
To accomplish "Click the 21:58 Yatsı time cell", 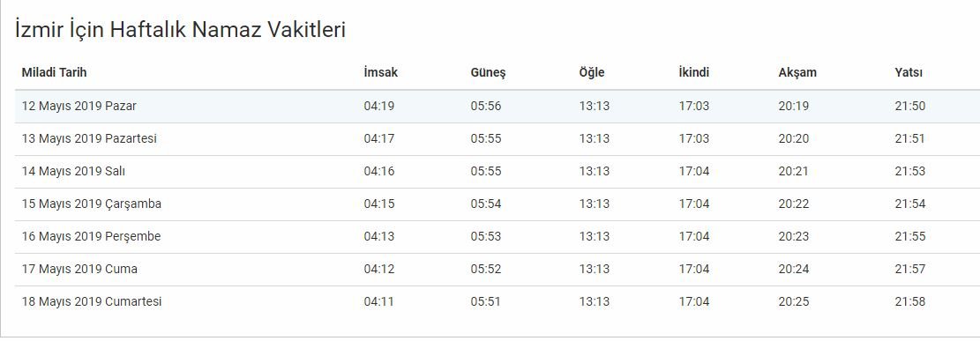I will (910, 301).
